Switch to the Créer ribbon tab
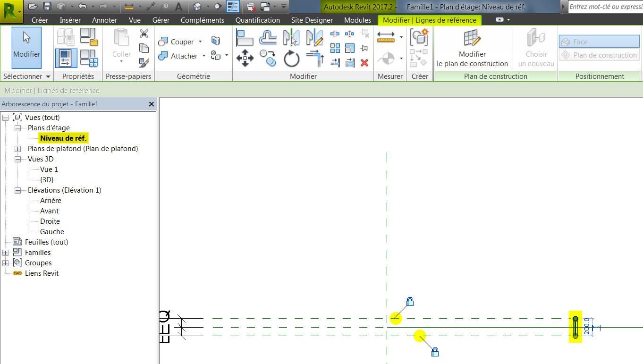Viewport: 643px width, 364px height. click(x=40, y=20)
